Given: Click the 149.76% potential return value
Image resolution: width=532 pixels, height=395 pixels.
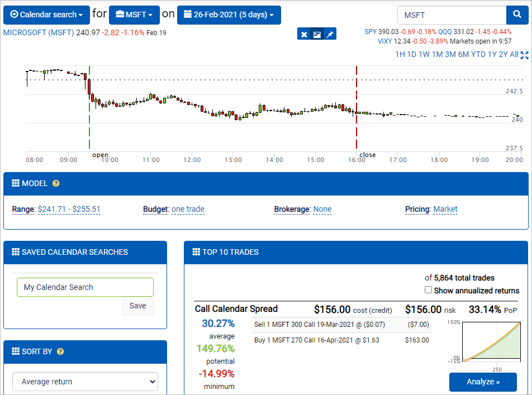Looking at the screenshot, I should (x=216, y=349).
